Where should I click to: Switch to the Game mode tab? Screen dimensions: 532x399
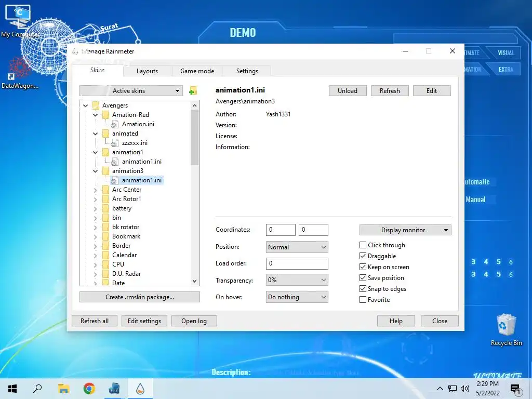pyautogui.click(x=197, y=71)
